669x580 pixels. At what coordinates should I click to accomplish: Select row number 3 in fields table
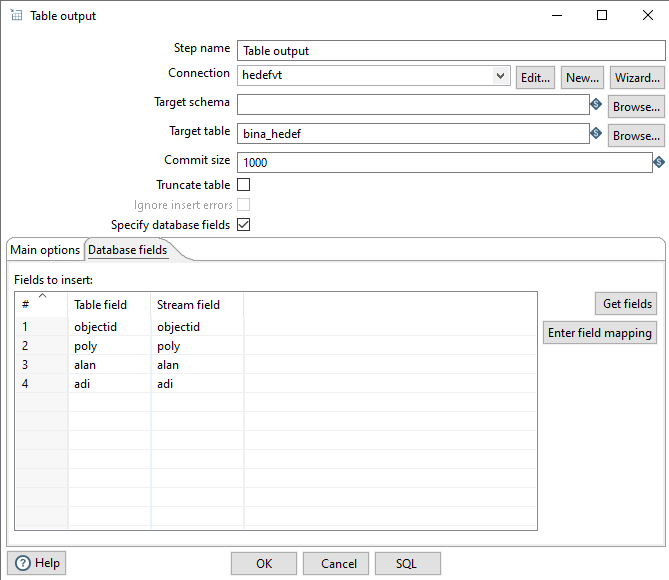click(x=41, y=365)
